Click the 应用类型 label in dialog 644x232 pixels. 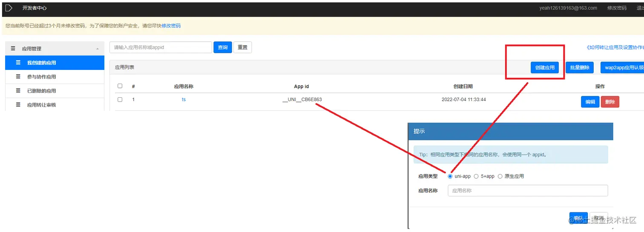pos(428,176)
